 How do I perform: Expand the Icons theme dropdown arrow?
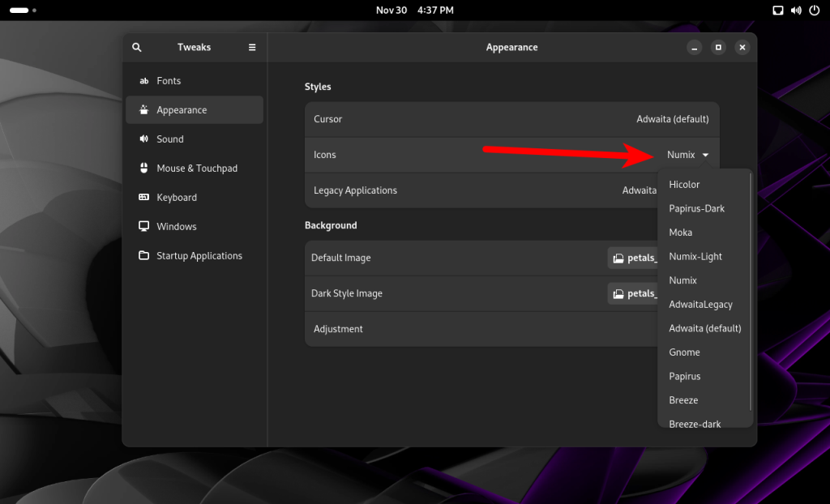click(706, 155)
